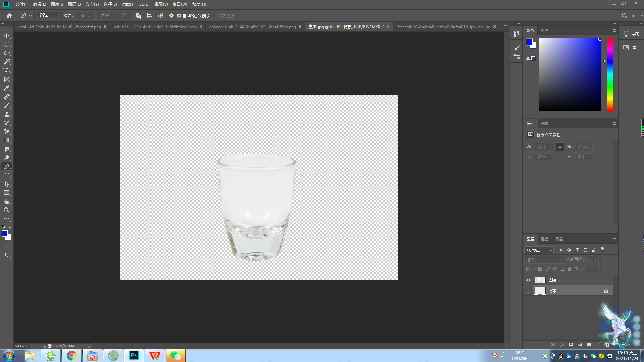The width and height of the screenshot is (644, 362).
Task: Click the Clone Stamp tool
Action: 7,114
